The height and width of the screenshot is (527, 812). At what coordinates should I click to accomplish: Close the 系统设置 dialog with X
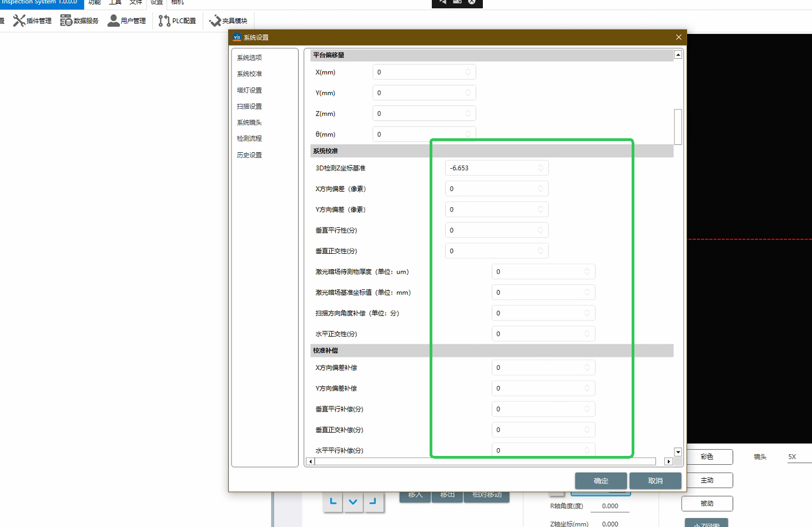tap(678, 37)
